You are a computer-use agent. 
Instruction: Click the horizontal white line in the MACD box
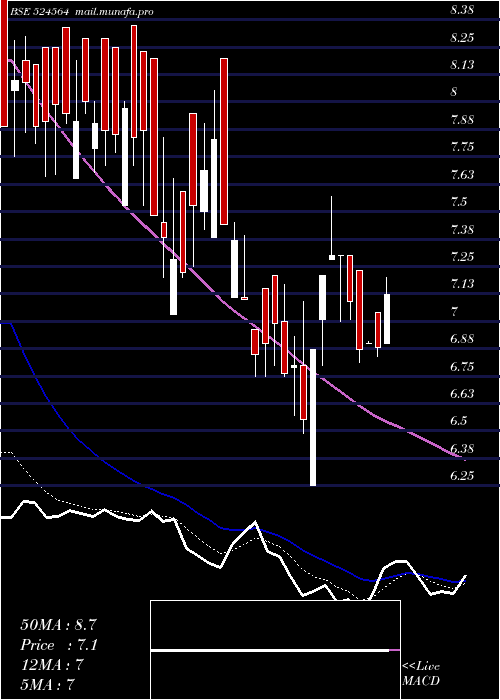click(x=270, y=650)
